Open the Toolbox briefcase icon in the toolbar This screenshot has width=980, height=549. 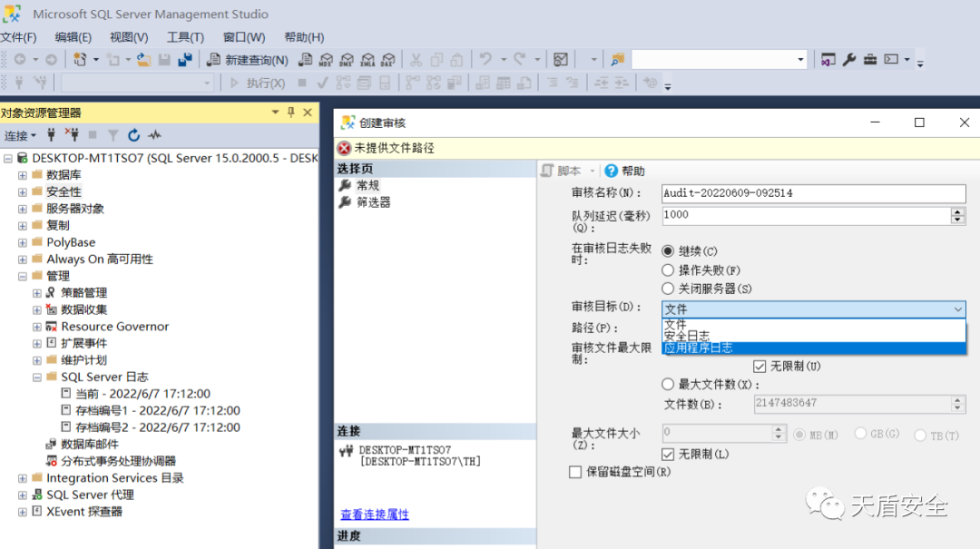[x=870, y=60]
